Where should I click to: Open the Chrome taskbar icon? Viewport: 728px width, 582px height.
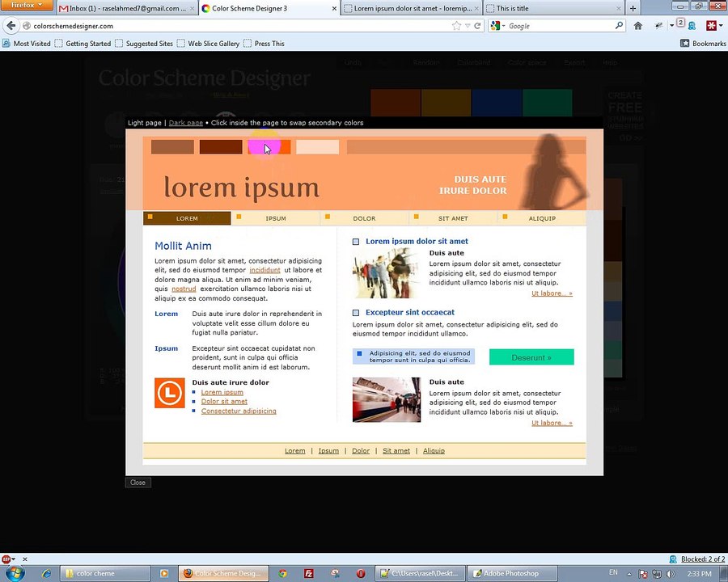pos(282,574)
